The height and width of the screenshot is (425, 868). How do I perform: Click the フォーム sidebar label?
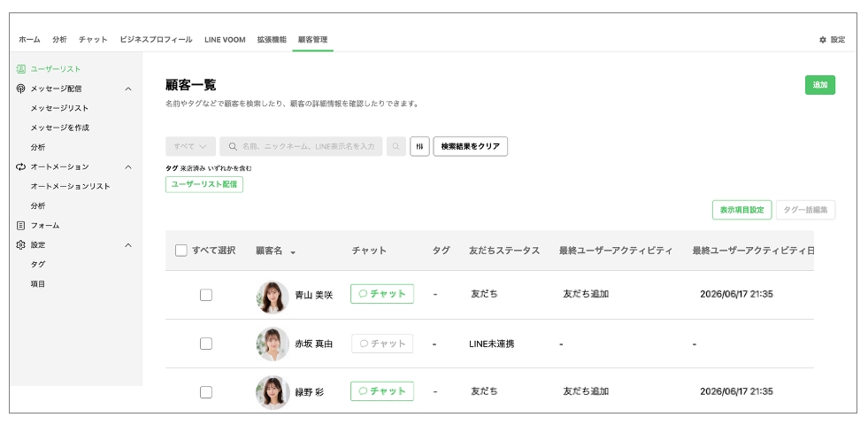tap(45, 226)
